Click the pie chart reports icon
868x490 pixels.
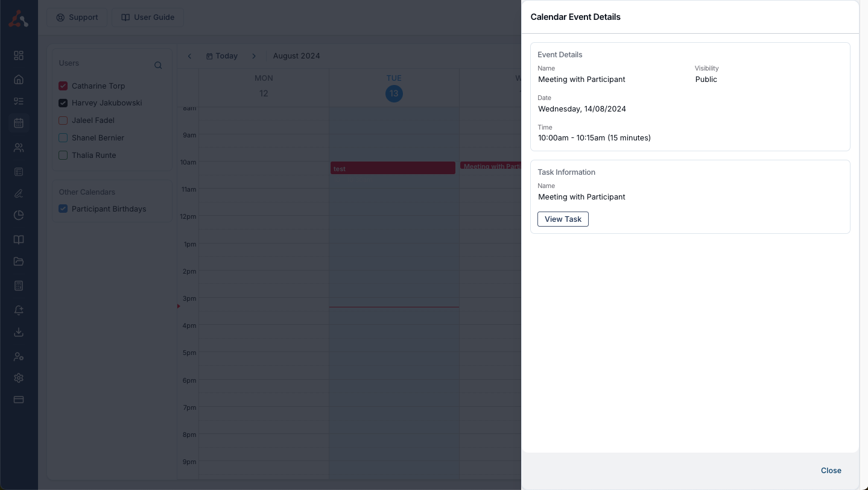point(19,215)
